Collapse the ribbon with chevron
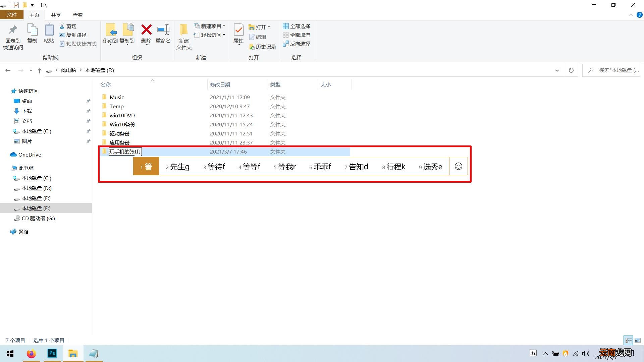 coord(631,15)
